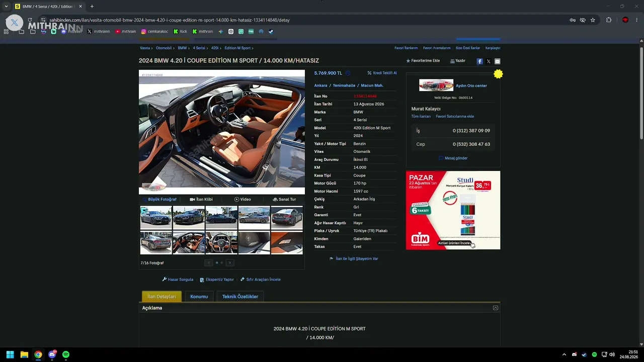Open Windows Start menu

pos(10,354)
